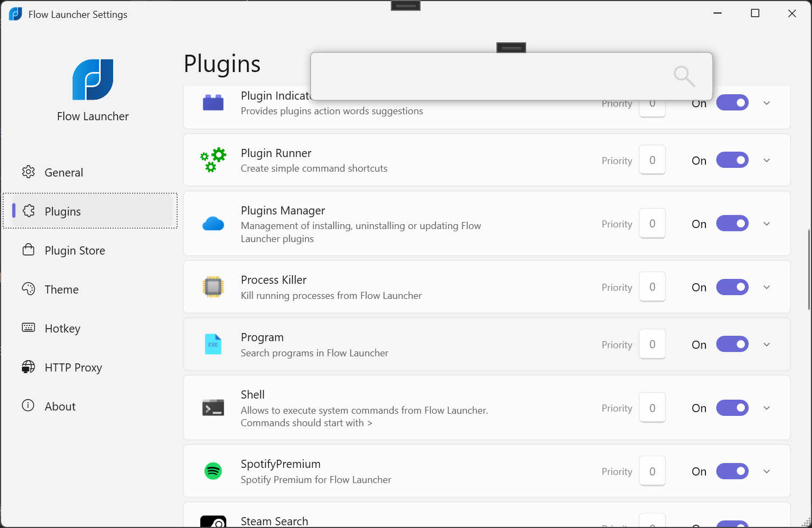Viewport: 812px width, 528px height.
Task: Click the Flow Launcher logo in the sidebar
Action: 93,80
